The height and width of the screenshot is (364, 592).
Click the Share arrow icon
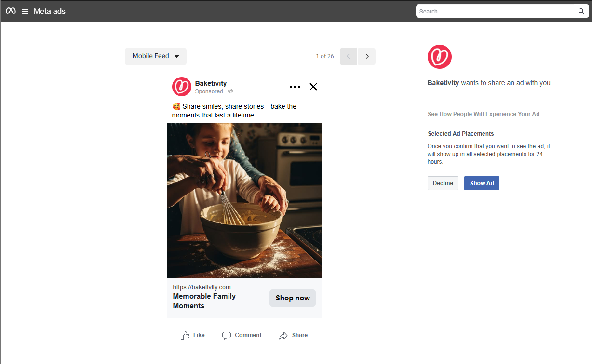283,336
